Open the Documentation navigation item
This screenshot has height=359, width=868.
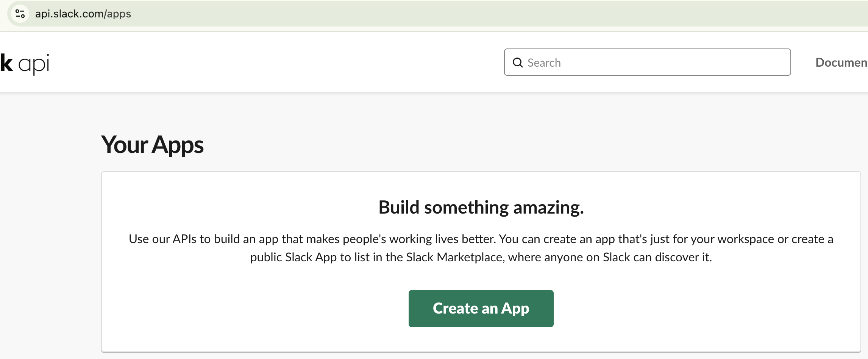[841, 62]
